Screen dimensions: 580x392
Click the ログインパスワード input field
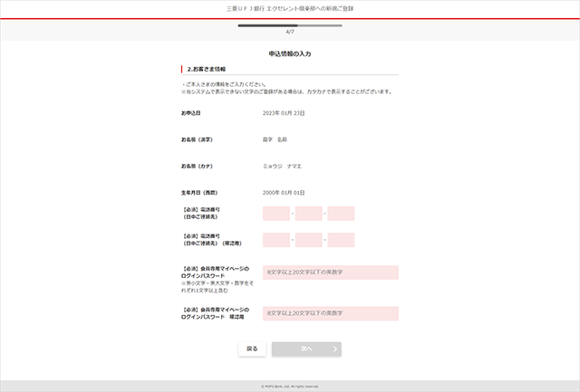(x=330, y=272)
